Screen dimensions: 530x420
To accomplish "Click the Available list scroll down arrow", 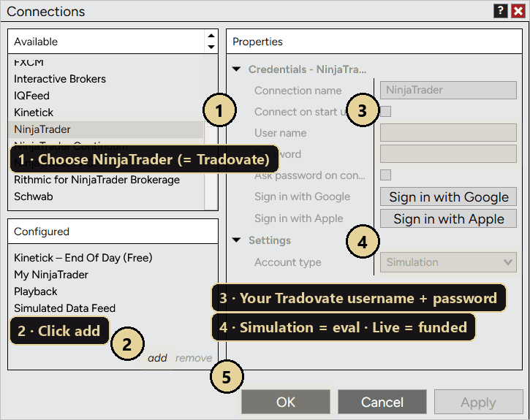I will 211,47.
